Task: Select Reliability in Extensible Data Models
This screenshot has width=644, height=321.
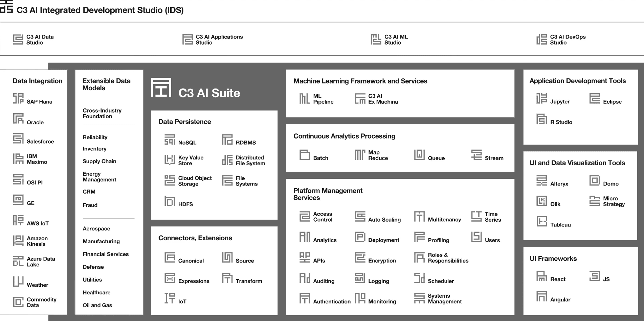Action: point(95,137)
